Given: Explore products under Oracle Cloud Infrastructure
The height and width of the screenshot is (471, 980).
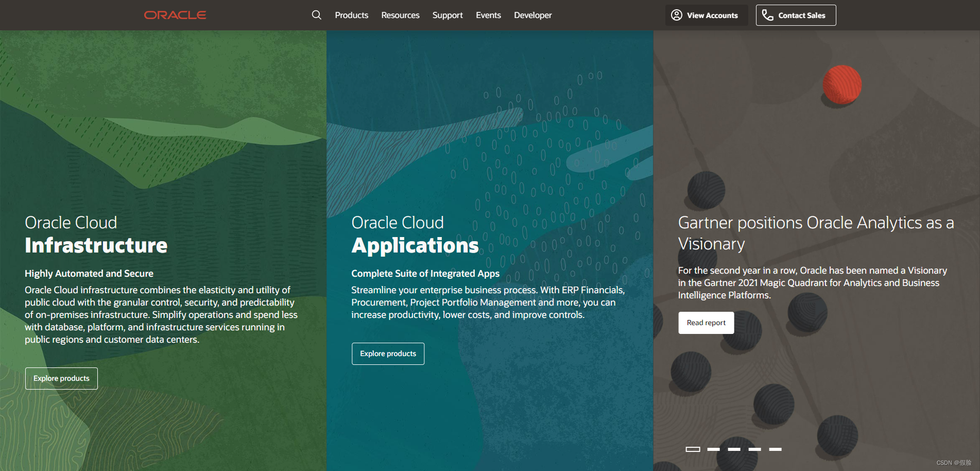Looking at the screenshot, I should pyautogui.click(x=61, y=378).
